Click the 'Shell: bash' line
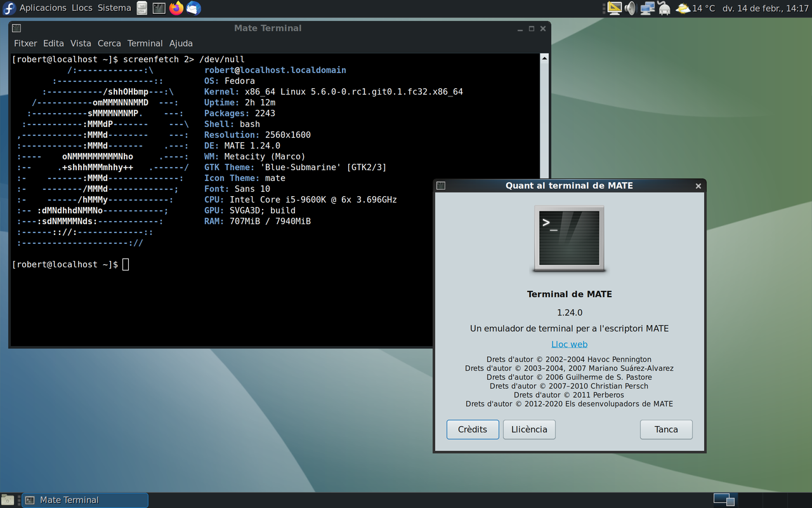 click(x=232, y=124)
